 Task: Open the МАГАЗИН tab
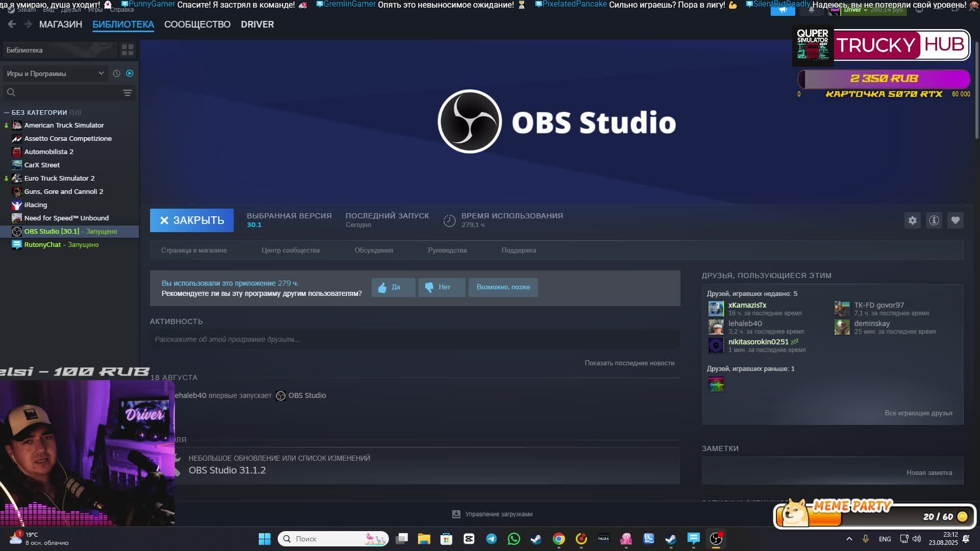click(61, 24)
